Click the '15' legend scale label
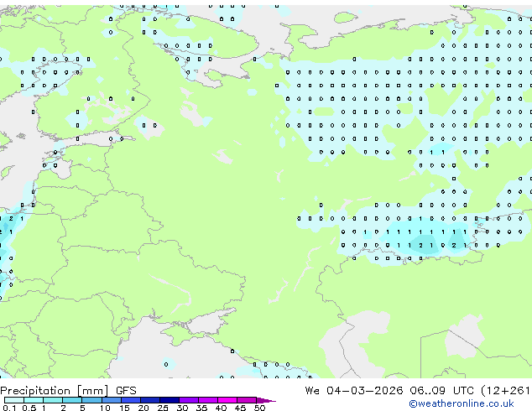This screenshot has height=411, width=532. tap(124, 408)
